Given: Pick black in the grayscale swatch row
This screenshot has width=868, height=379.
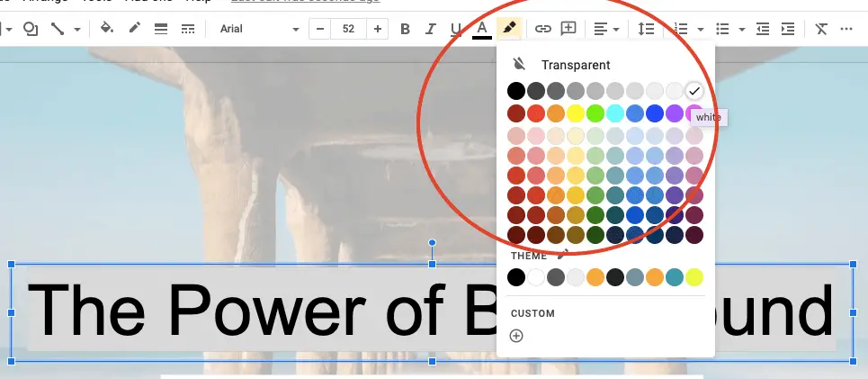Looking at the screenshot, I should point(516,91).
